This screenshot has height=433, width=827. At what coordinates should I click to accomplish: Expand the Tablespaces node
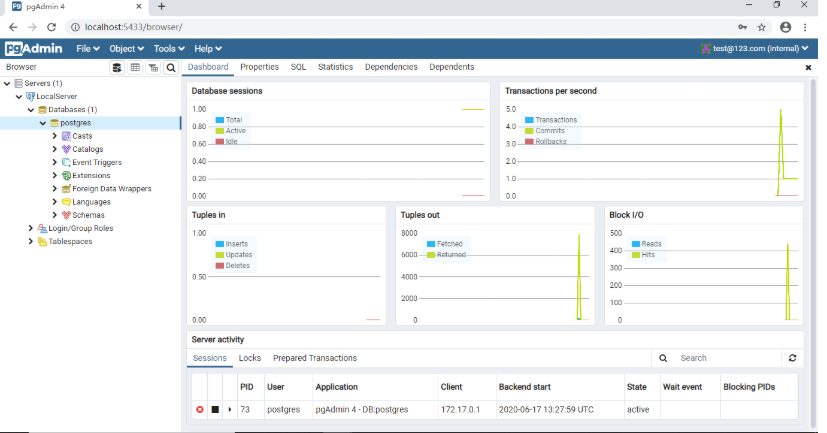pyautogui.click(x=31, y=242)
